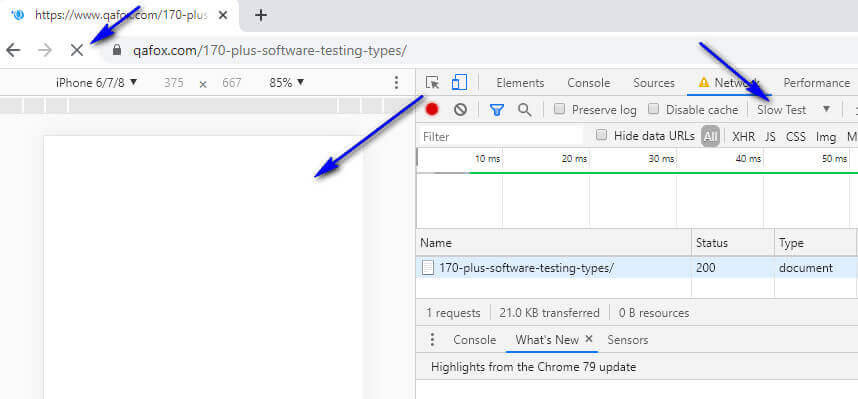Open the iPhone 6/7/8 device dropdown
This screenshot has width=858, height=399.
96,83
